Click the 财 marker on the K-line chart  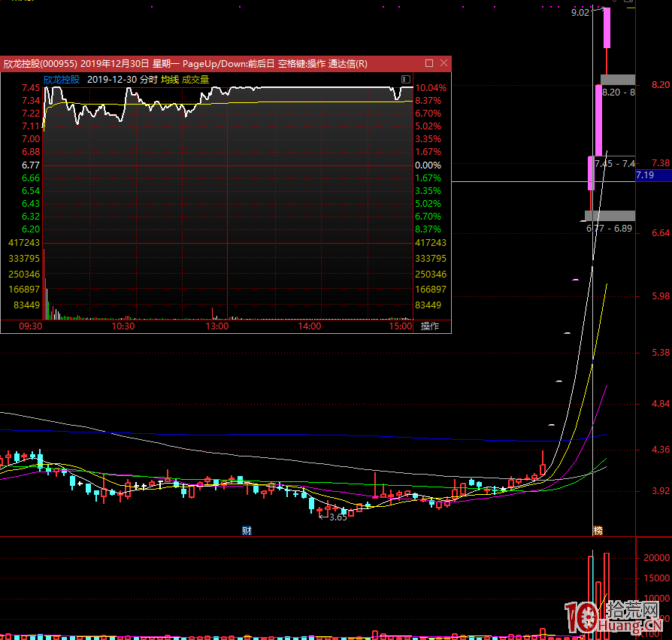246,530
